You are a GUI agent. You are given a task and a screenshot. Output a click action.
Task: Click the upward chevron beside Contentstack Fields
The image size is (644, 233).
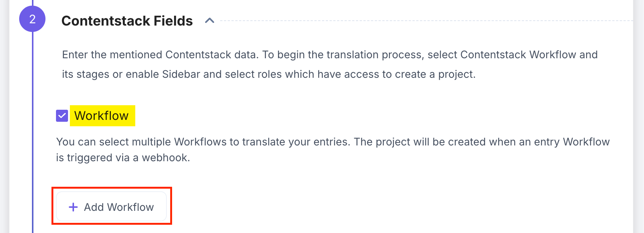pyautogui.click(x=210, y=21)
